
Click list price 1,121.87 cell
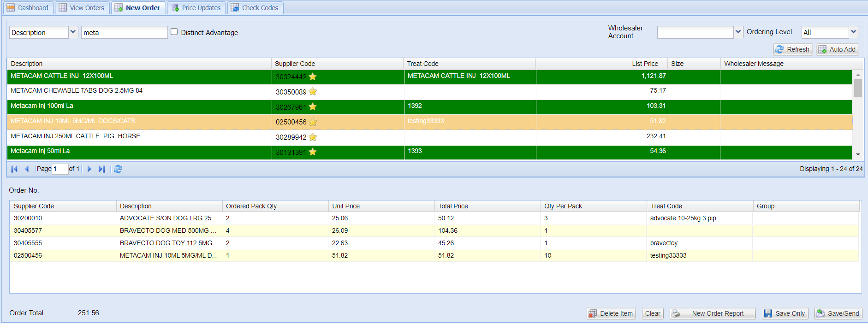[602, 77]
